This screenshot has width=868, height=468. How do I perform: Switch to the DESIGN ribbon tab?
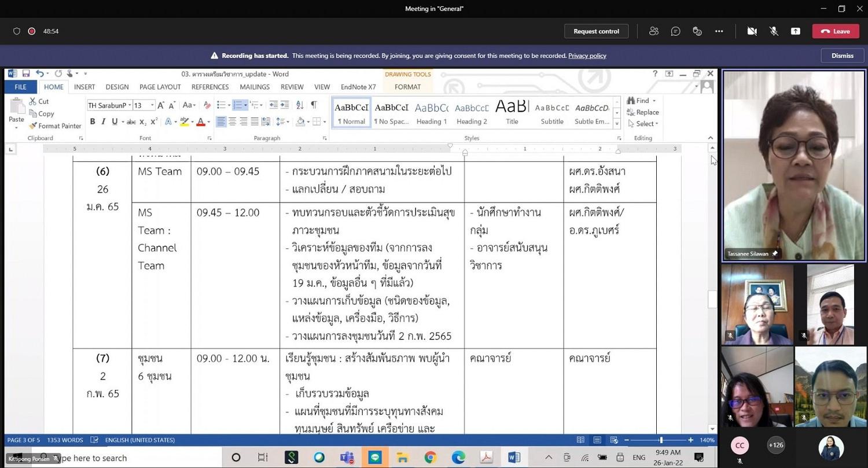(117, 87)
